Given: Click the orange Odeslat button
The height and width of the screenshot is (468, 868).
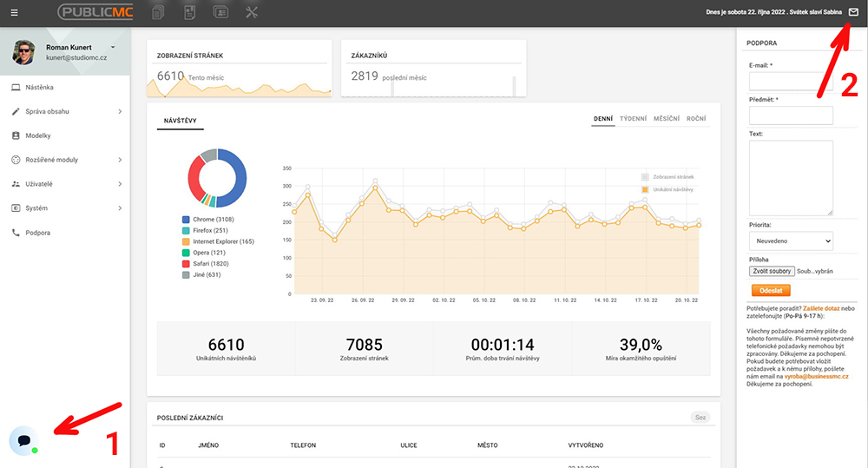Looking at the screenshot, I should (770, 292).
